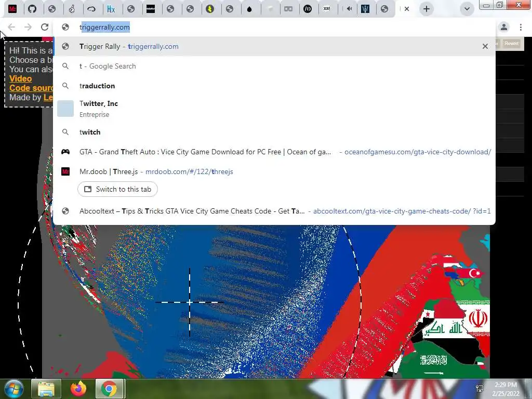Open the tab with black square favicon
This screenshot has height=399, width=532.
click(x=150, y=9)
